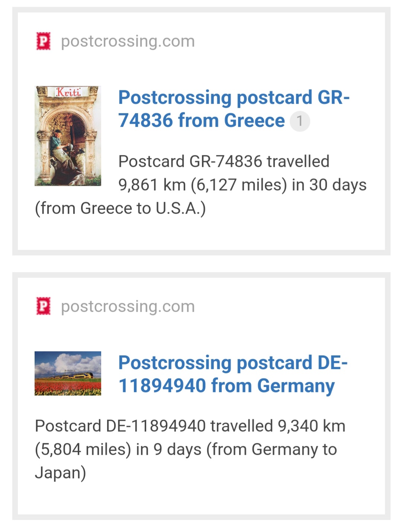396x532 pixels.
Task: Open the Kriti postcard thumbnail
Action: click(68, 136)
